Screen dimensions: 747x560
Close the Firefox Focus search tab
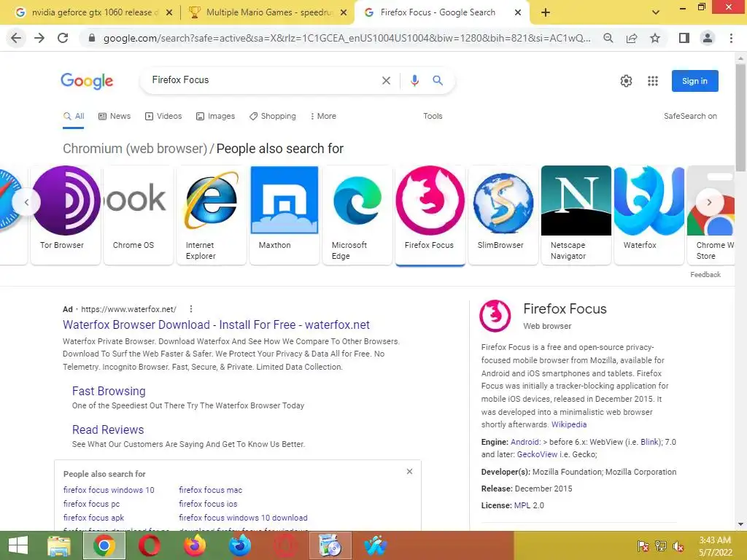[518, 12]
